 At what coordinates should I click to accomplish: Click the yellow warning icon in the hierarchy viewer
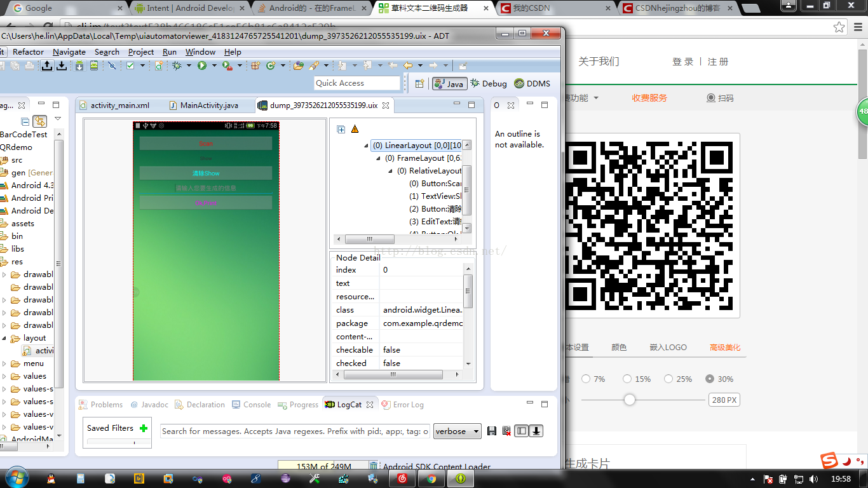pyautogui.click(x=355, y=129)
